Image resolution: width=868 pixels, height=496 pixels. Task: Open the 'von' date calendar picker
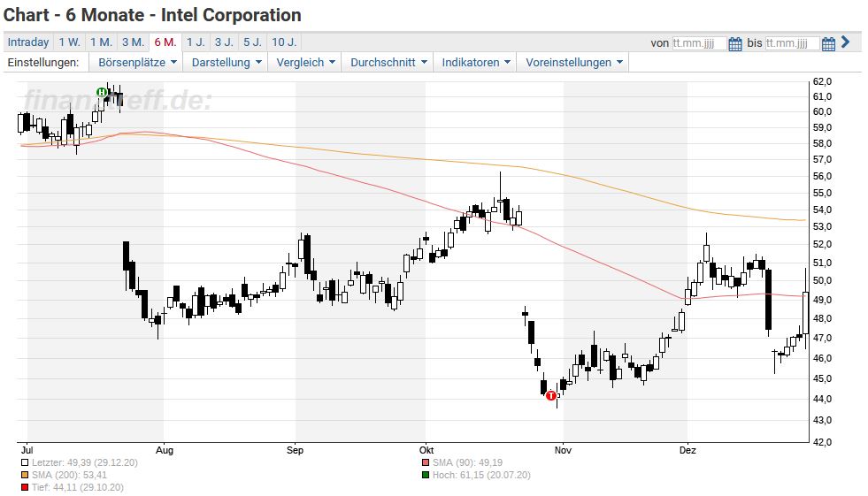(x=734, y=43)
